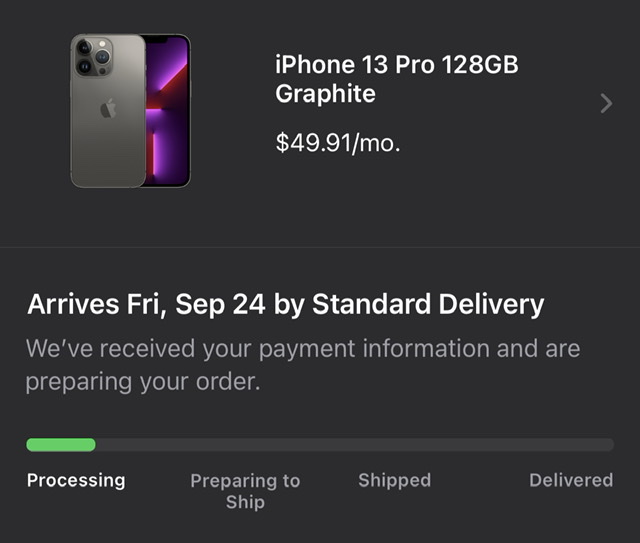Open the iPhone 13 Pro 128GB title
Image resolution: width=640 pixels, height=543 pixels.
coord(397,66)
